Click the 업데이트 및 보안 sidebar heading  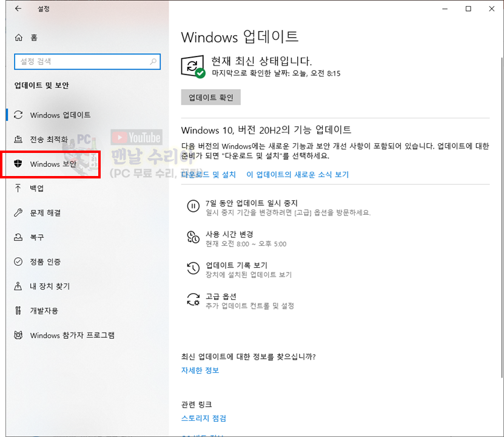coord(41,85)
